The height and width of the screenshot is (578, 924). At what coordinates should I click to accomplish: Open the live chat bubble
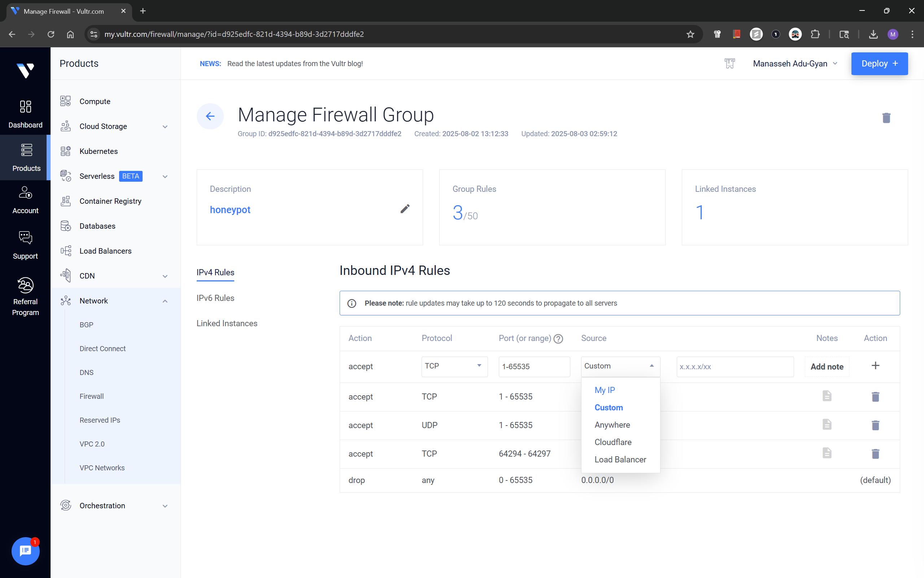[x=25, y=551]
